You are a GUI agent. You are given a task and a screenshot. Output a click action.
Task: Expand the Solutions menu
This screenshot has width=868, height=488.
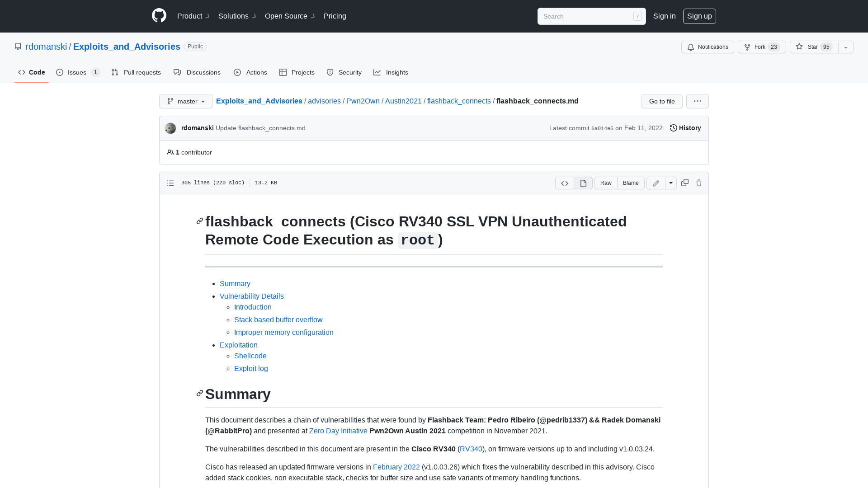click(x=237, y=16)
